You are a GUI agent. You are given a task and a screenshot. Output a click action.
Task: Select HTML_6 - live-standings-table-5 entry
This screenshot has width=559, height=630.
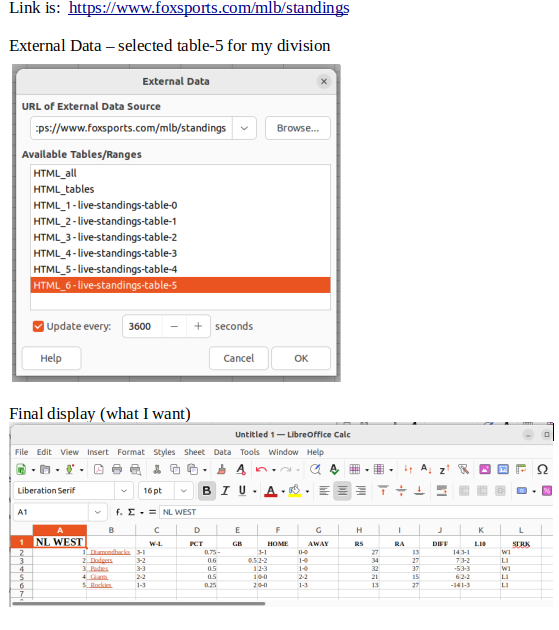point(180,285)
